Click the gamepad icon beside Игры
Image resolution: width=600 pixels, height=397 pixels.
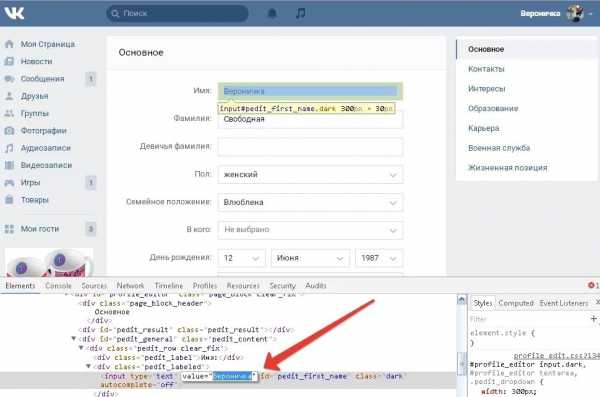click(x=9, y=182)
